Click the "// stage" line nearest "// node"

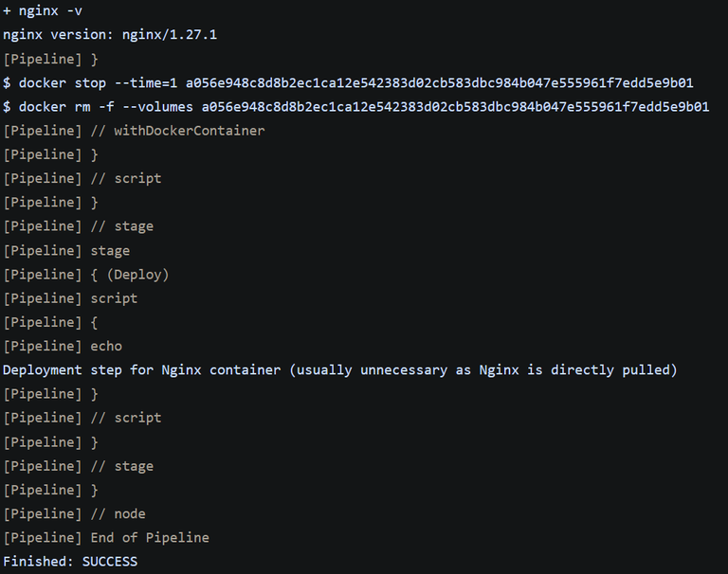78,466
